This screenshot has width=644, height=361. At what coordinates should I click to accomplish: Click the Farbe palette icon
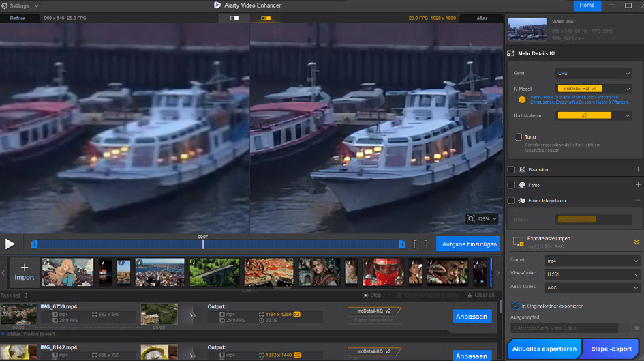pos(522,185)
